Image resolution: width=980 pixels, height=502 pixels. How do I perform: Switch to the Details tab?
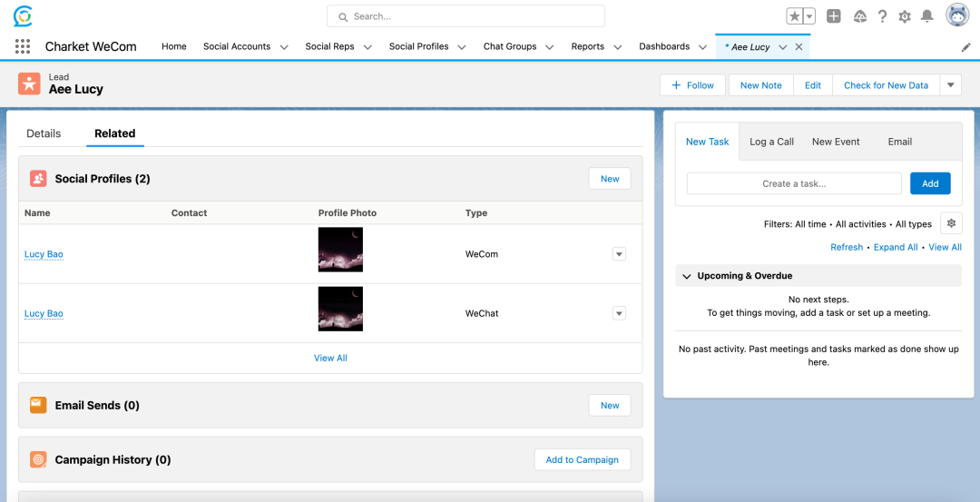tap(44, 133)
